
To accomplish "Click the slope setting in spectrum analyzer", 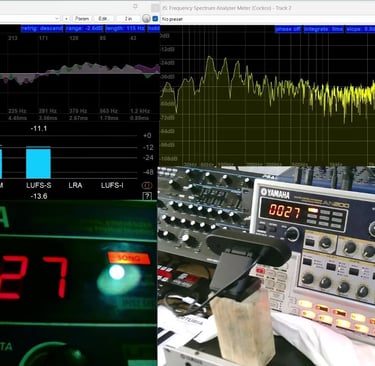I will [x=360, y=29].
